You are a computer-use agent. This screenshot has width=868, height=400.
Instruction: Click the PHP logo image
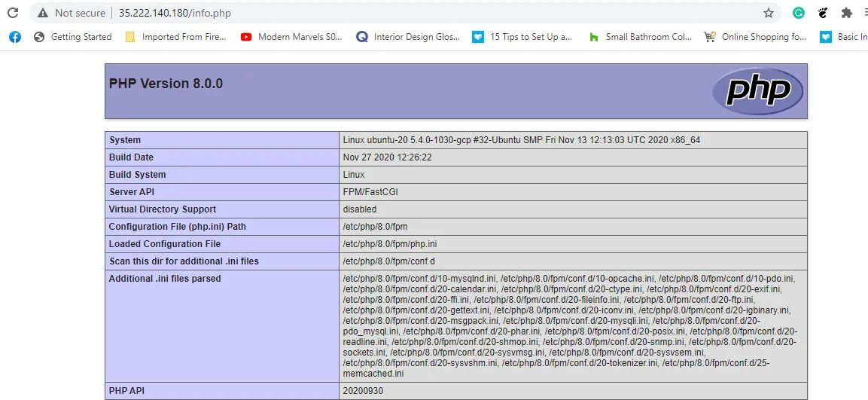tap(757, 91)
